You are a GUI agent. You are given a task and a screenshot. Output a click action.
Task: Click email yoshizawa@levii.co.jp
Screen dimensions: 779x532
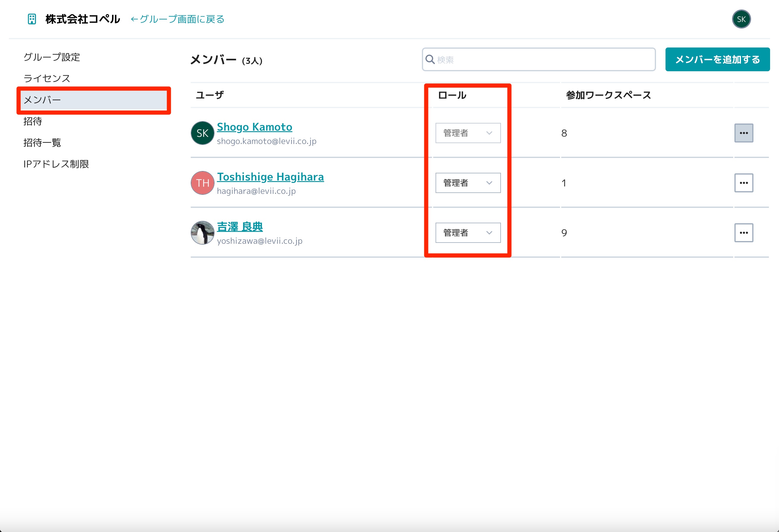259,241
